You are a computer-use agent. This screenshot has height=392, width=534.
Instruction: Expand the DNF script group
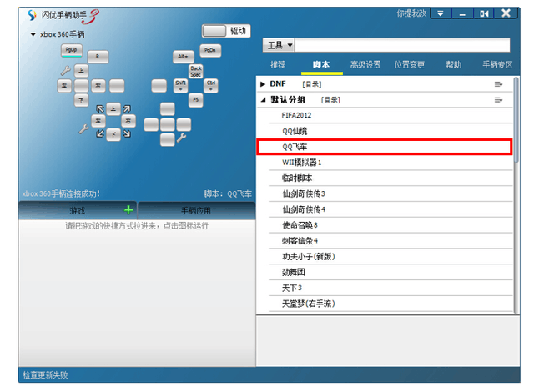263,84
